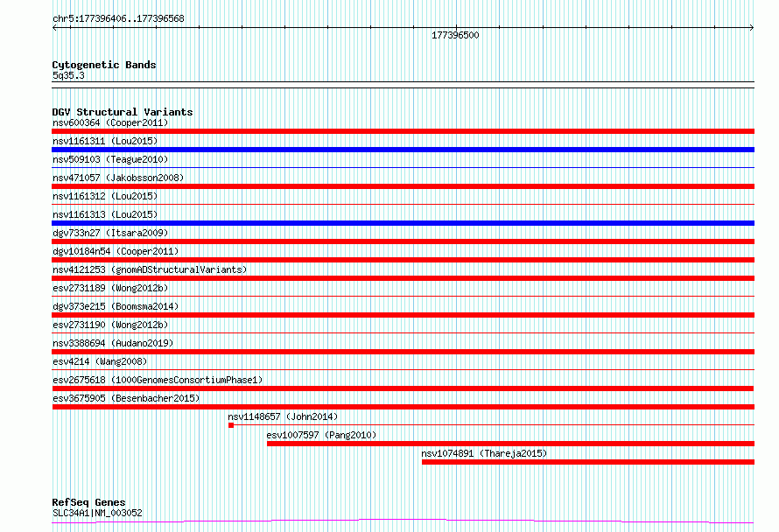Click the red bar under dgv373e215
The width and height of the screenshot is (779, 532).
click(403, 315)
